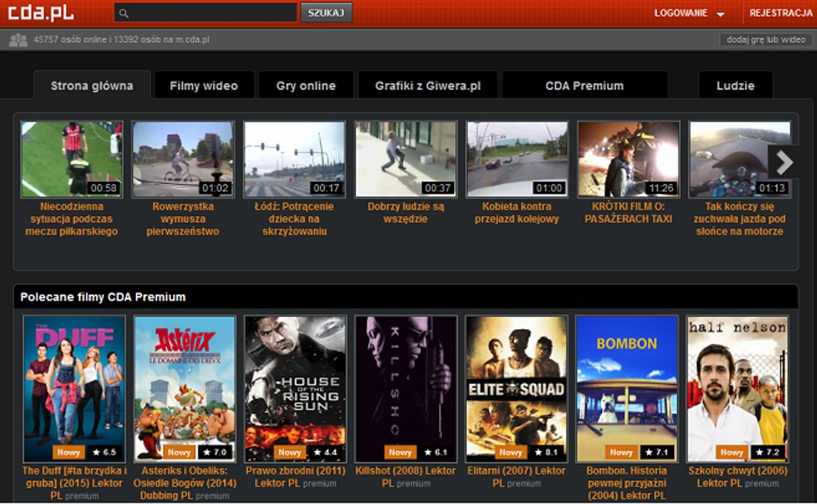Click the Nowy badge on Killshot poster
Image resolution: width=817 pixels, height=504 pixels.
(400, 452)
